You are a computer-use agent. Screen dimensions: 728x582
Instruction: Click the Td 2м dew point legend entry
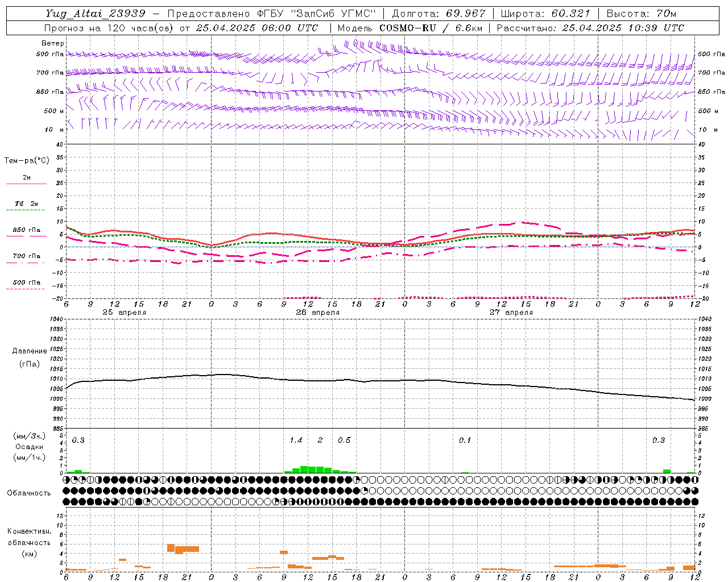[27, 203]
